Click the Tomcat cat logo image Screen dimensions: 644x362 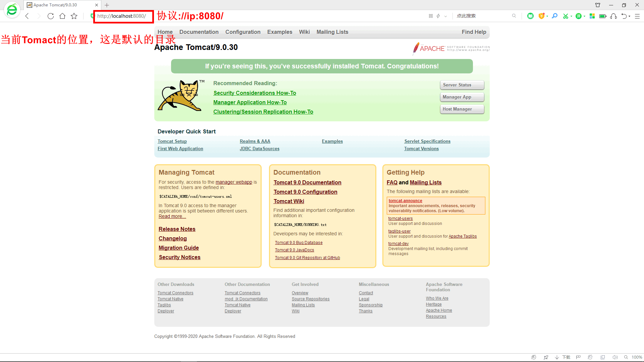(181, 96)
